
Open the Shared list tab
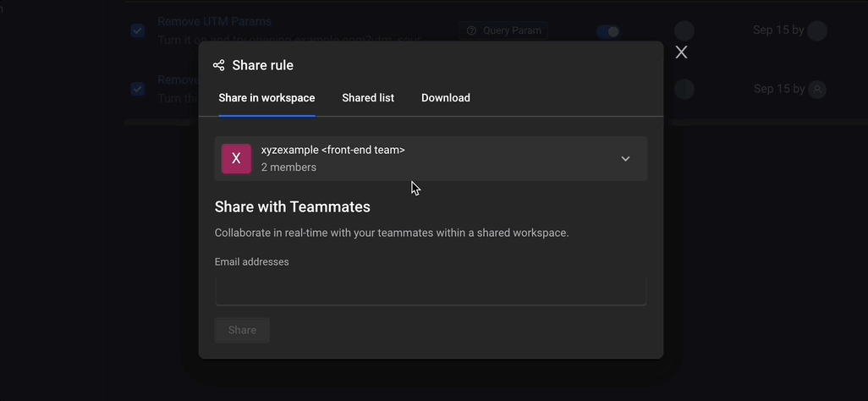pyautogui.click(x=368, y=98)
